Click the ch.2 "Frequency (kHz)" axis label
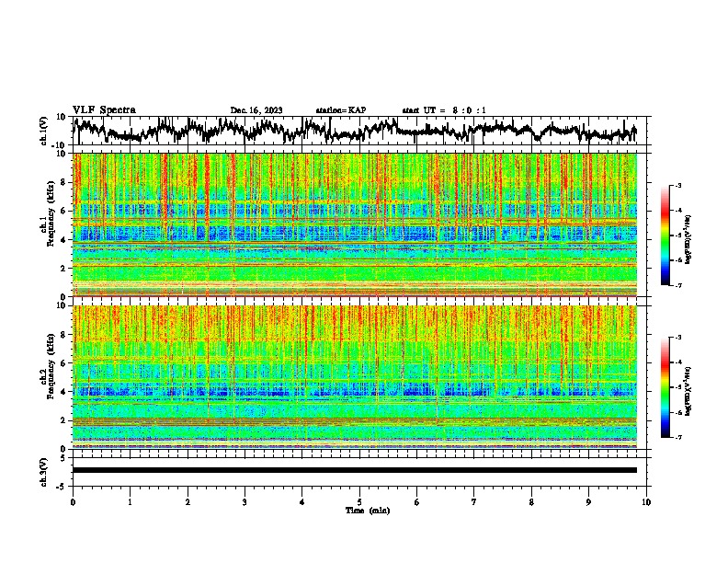 50,366
